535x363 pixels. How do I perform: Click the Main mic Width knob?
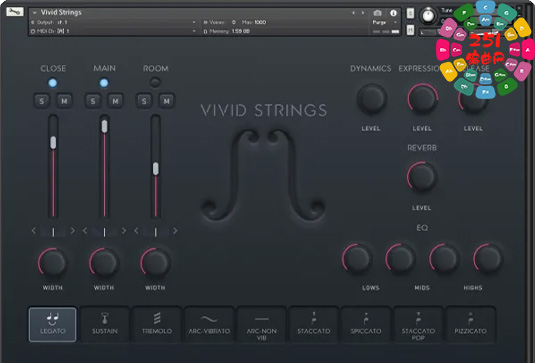[x=104, y=263]
